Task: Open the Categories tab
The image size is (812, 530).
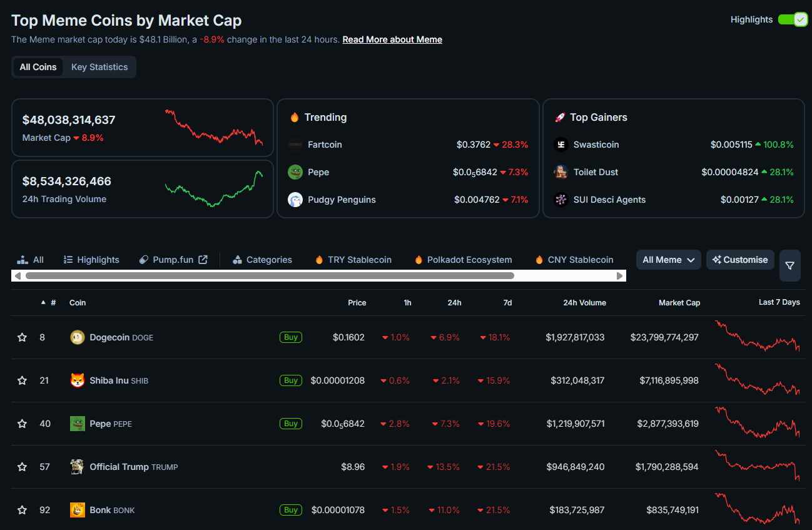Action: tap(262, 260)
